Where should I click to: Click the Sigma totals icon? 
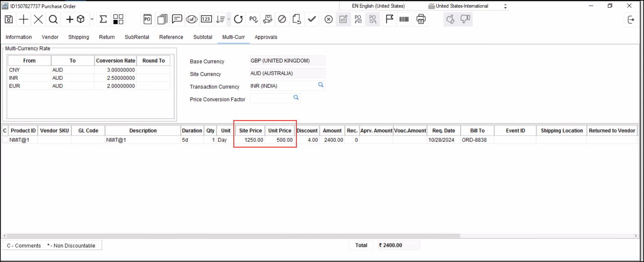click(103, 20)
